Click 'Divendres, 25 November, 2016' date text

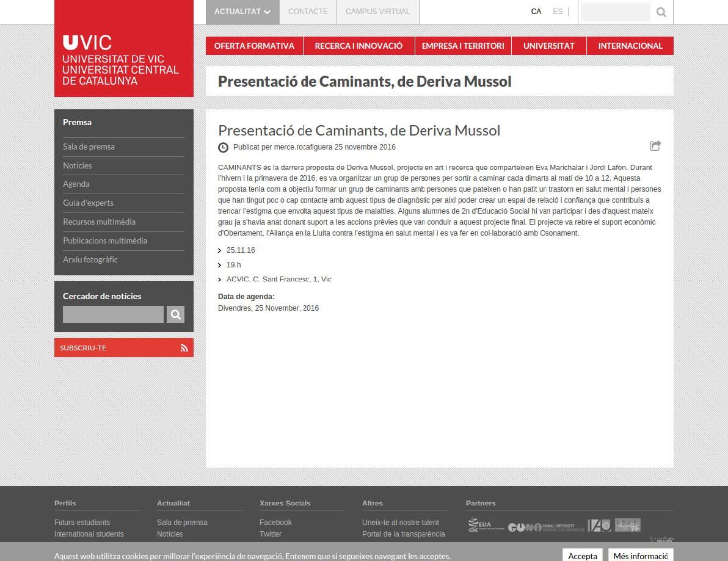[x=268, y=308]
